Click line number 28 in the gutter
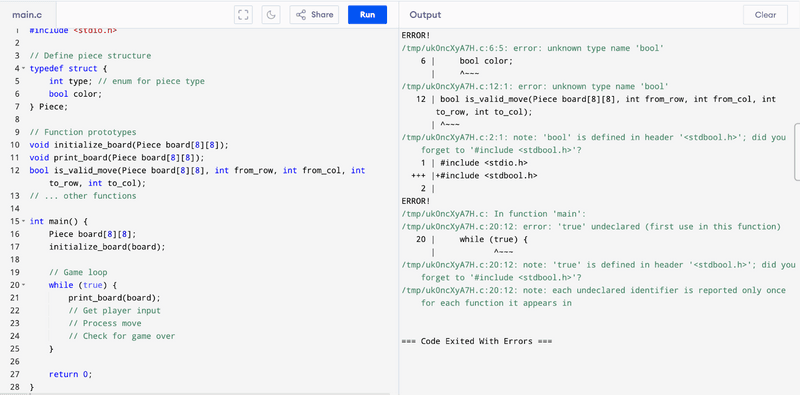Viewport: 800px width, 395px height. pos(14,387)
